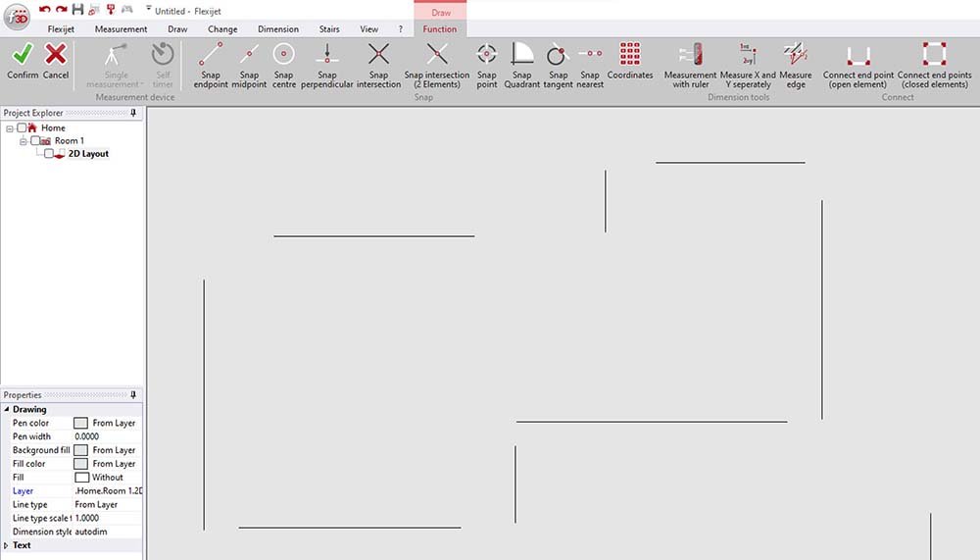The image size is (980, 560).
Task: Select the Snap intersection tool
Action: pos(378,65)
